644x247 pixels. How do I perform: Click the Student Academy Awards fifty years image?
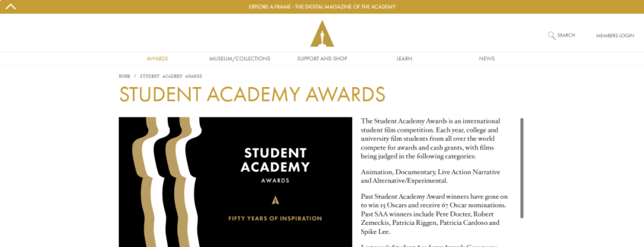click(x=236, y=182)
